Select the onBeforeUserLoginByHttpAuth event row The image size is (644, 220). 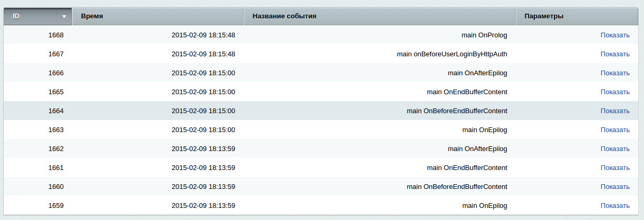click(451, 54)
